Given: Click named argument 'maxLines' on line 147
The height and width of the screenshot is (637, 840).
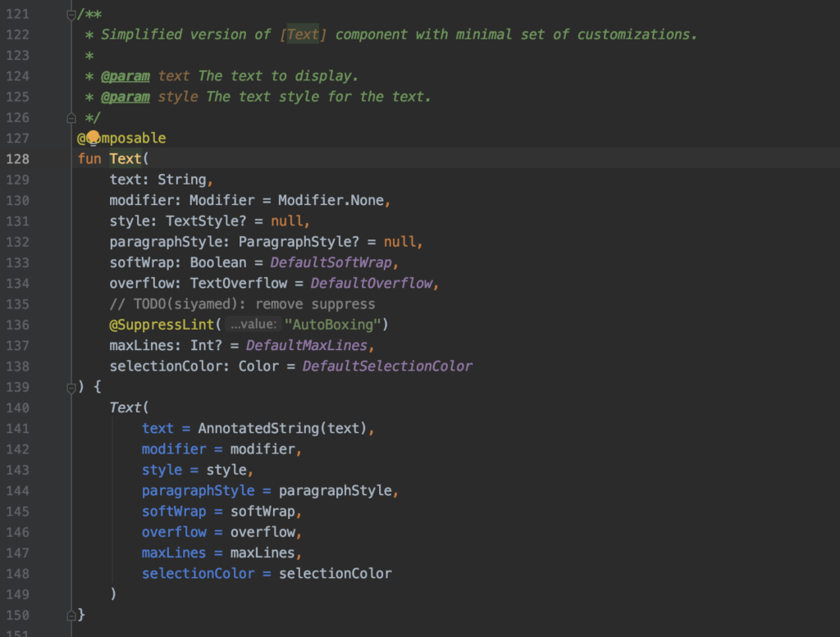Looking at the screenshot, I should click(174, 553).
